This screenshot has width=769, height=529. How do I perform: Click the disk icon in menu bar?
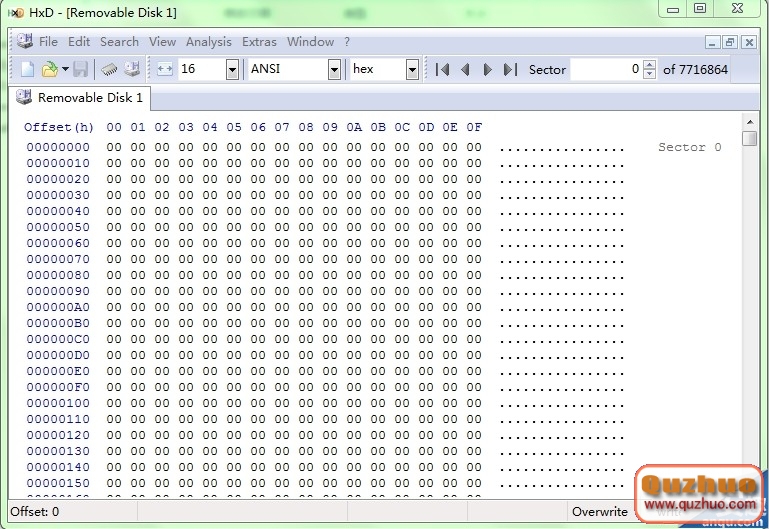25,41
